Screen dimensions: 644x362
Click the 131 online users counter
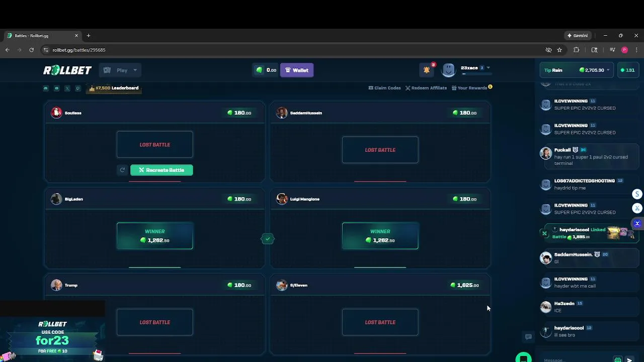coord(628,70)
